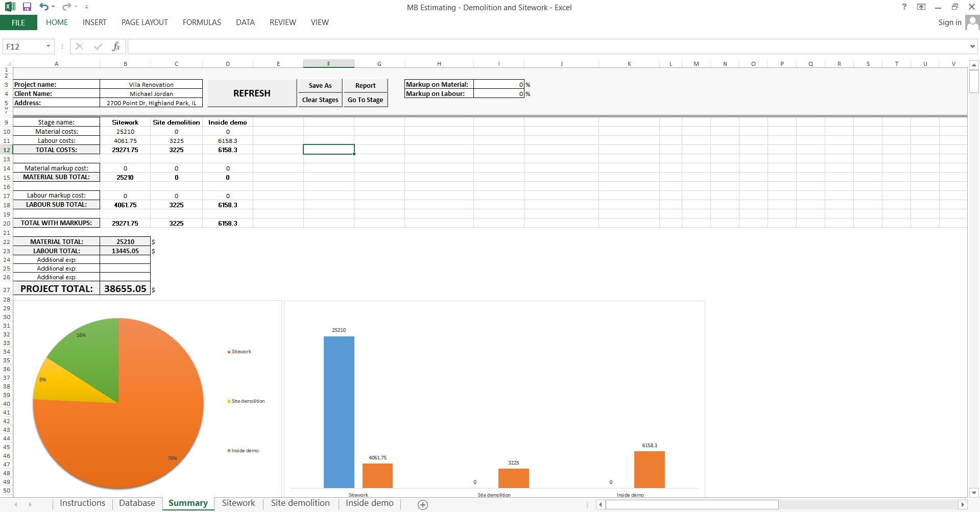Screen dimensions: 980x512
Task: Click the Go To Stage button
Action: click(365, 100)
